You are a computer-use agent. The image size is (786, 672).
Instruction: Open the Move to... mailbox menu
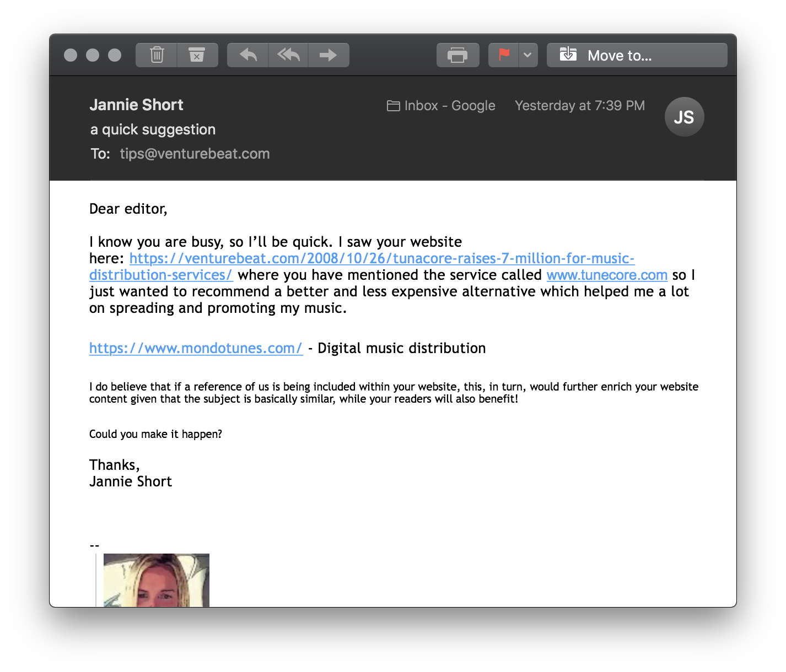point(637,55)
